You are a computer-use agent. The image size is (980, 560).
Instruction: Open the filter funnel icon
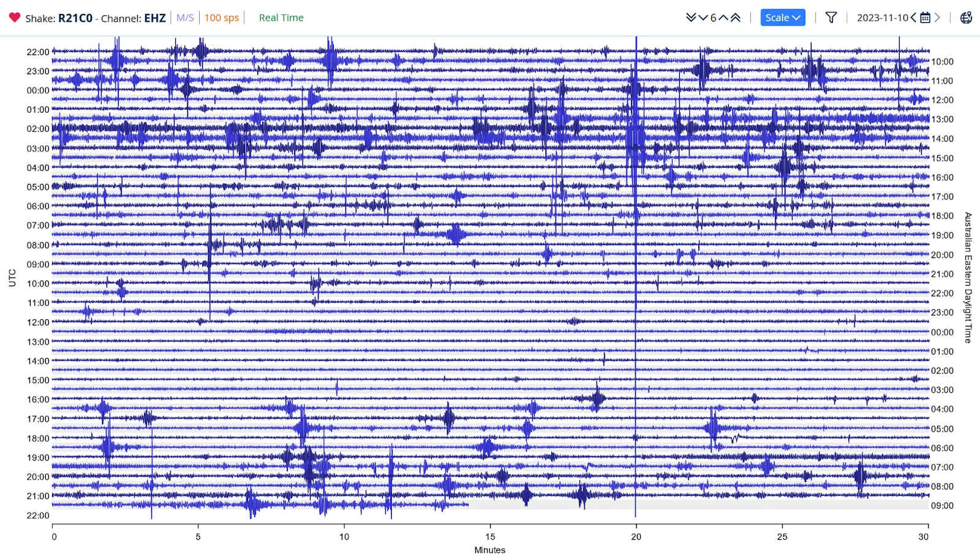[831, 18]
